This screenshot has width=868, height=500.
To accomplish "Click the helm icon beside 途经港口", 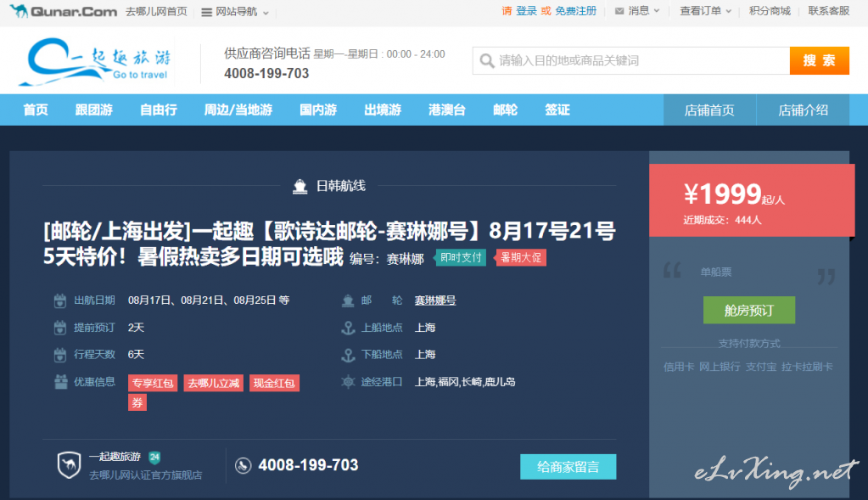I will pyautogui.click(x=348, y=382).
